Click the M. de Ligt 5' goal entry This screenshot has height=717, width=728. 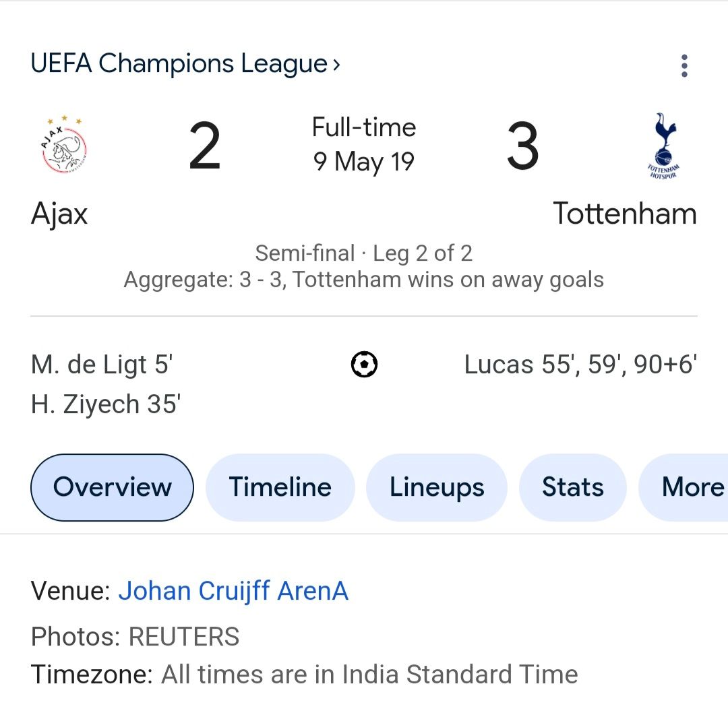[102, 365]
